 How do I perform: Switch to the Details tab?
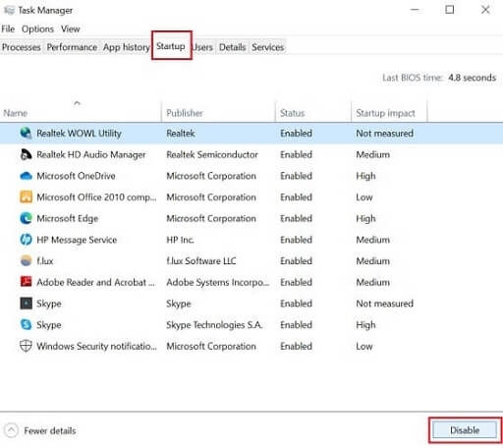pos(232,47)
